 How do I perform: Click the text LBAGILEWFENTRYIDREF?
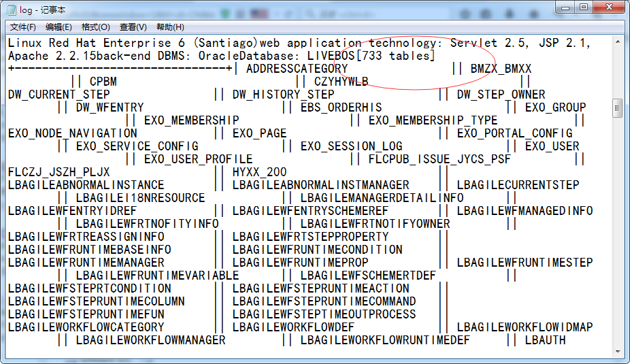[x=73, y=210]
